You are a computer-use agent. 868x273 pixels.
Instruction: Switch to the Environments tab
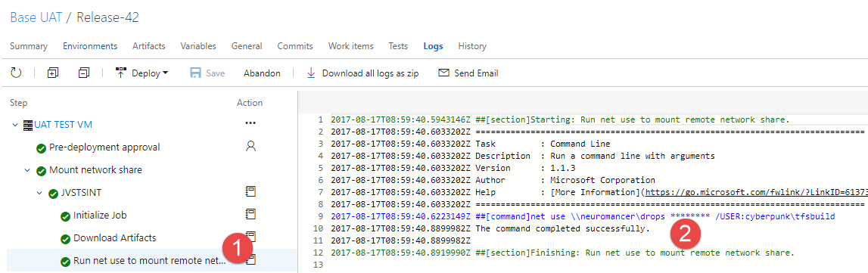90,46
